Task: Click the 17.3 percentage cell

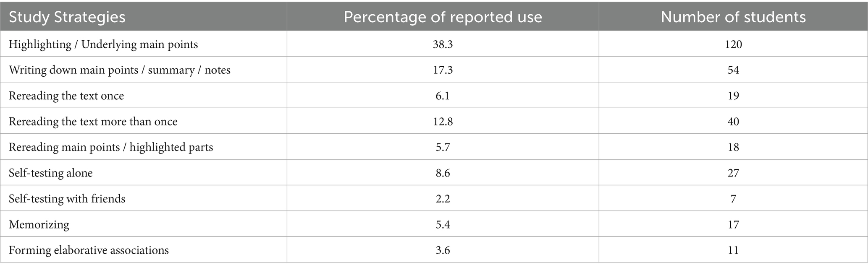Action: pos(443,70)
